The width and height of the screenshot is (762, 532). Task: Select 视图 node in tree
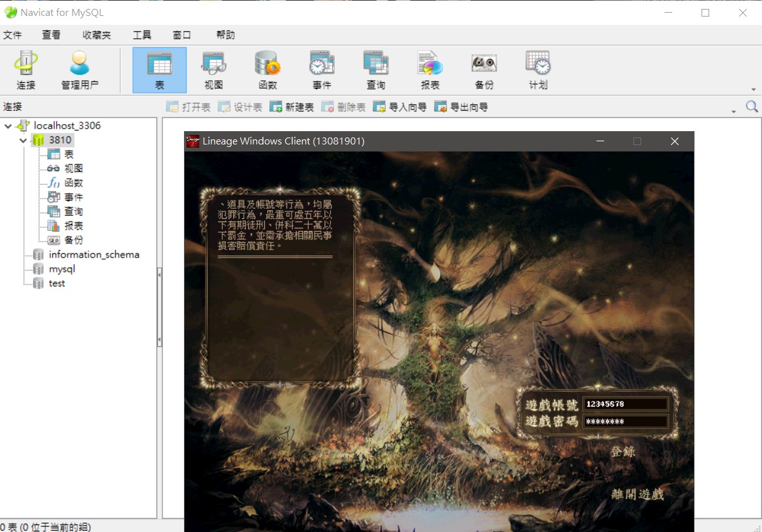[x=73, y=169]
